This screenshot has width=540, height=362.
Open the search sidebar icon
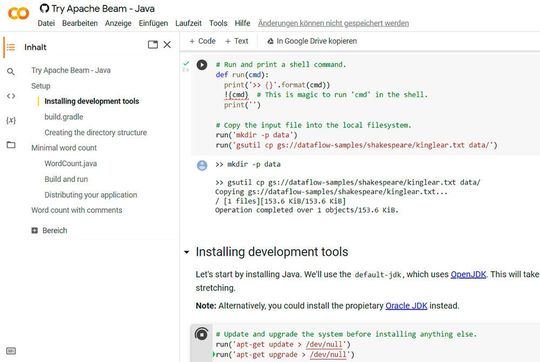[11, 71]
